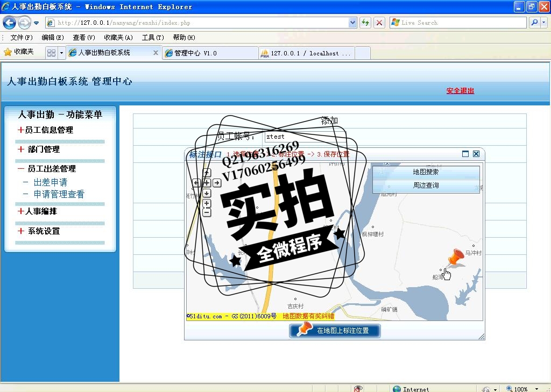
Task: Zoom out the map with minus button
Action: [207, 212]
